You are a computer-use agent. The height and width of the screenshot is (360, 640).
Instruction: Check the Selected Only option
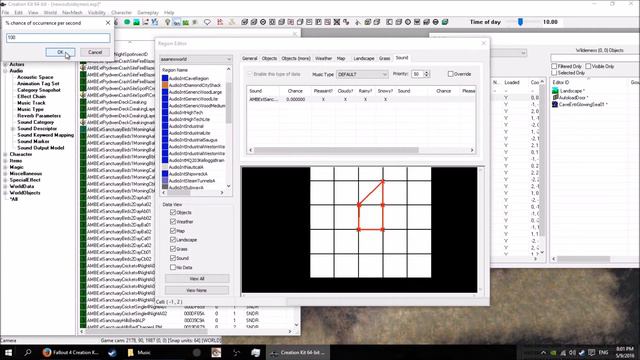(x=554, y=73)
